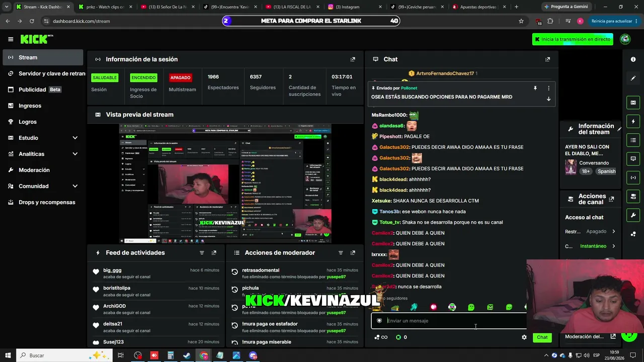This screenshot has width=644, height=362.
Task: Open the Instantáneo chat access setting
Action: [590, 246]
